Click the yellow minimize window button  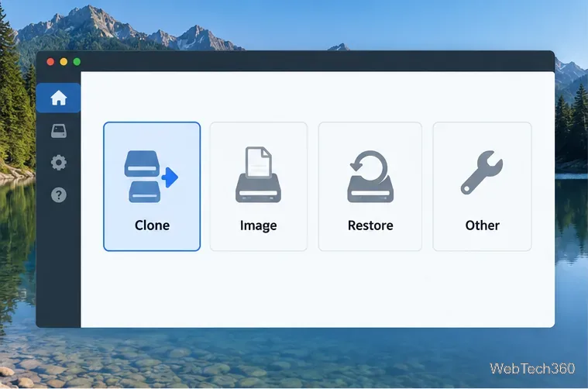64,61
